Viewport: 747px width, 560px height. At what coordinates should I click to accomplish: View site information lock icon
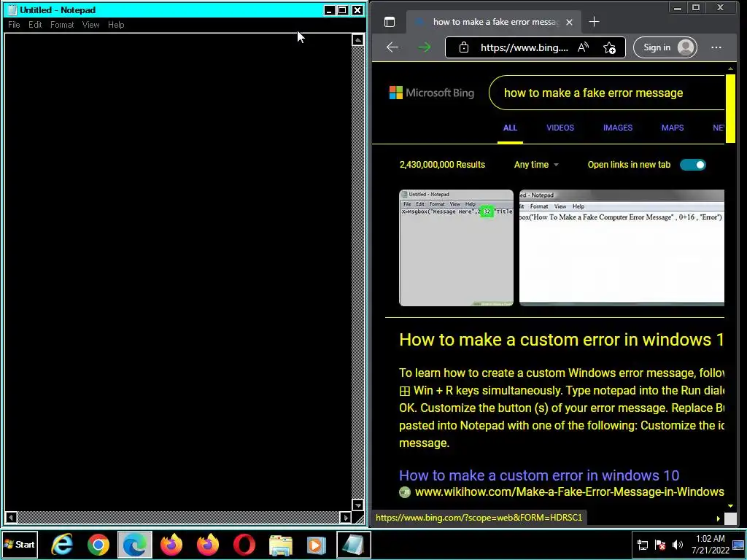click(463, 47)
